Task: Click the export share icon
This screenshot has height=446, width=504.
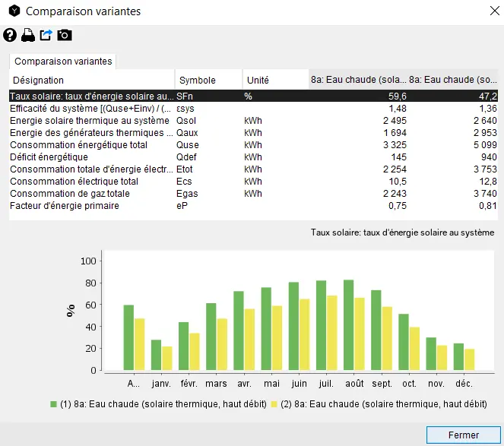Action: pos(46,35)
